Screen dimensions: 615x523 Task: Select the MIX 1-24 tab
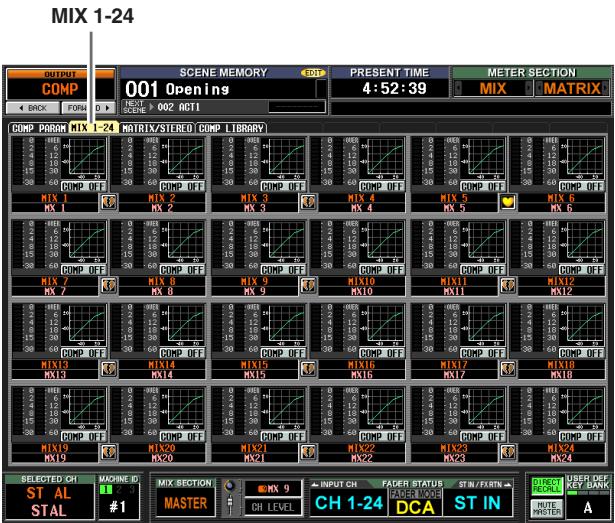click(93, 128)
